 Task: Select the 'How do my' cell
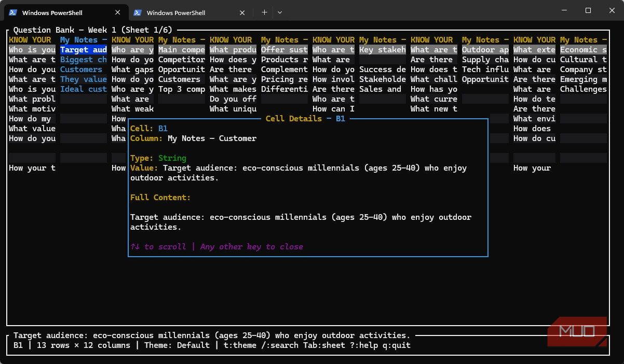(x=32, y=119)
